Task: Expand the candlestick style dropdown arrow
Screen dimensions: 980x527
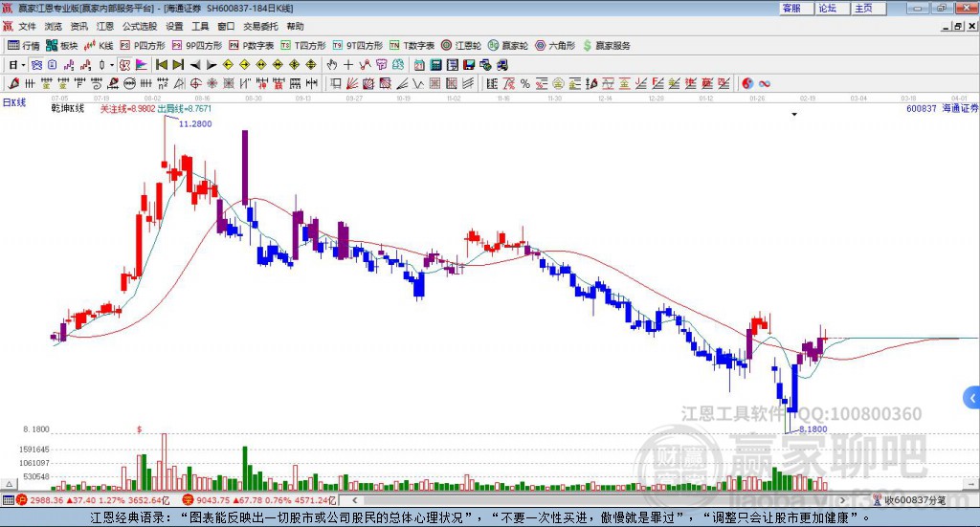Action: click(111, 65)
